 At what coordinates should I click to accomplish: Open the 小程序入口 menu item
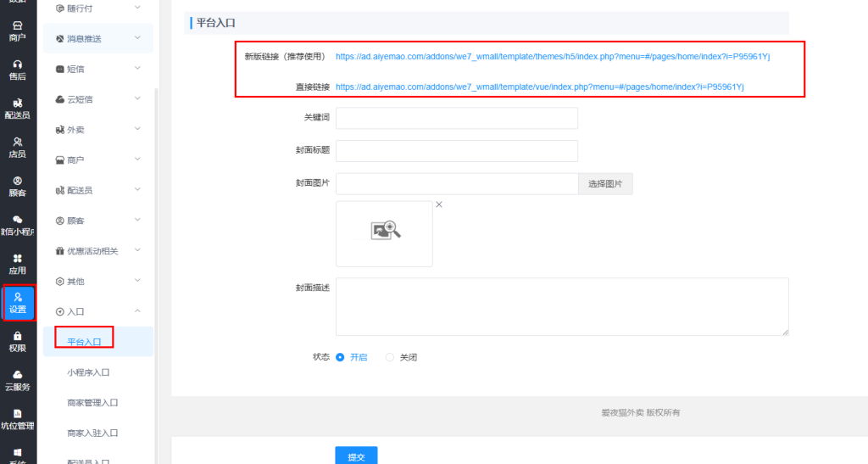(89, 372)
